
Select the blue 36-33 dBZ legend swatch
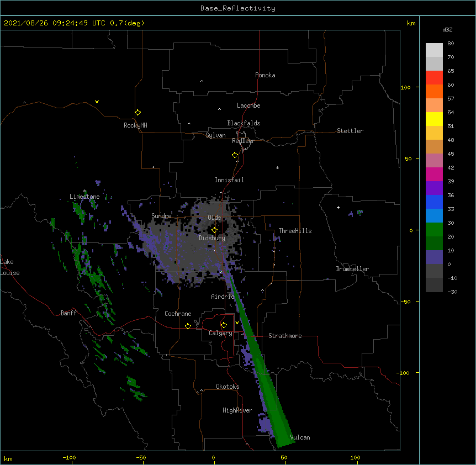click(434, 202)
